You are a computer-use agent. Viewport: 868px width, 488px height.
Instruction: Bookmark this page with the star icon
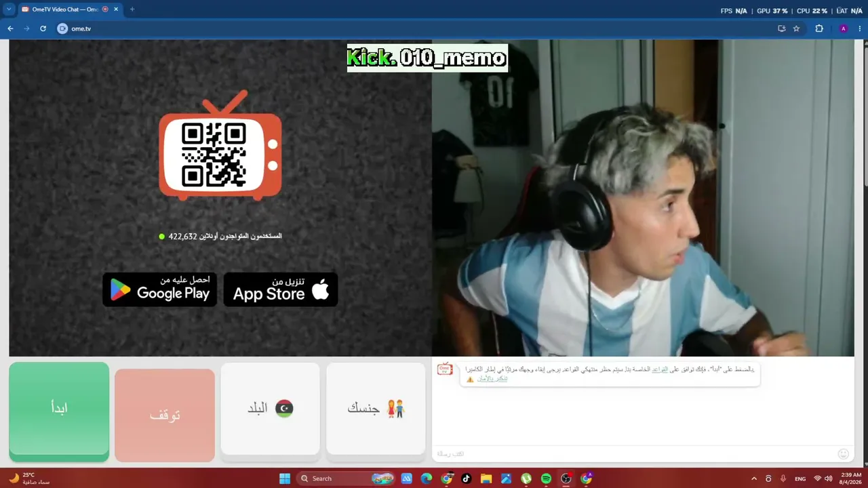[x=796, y=28]
